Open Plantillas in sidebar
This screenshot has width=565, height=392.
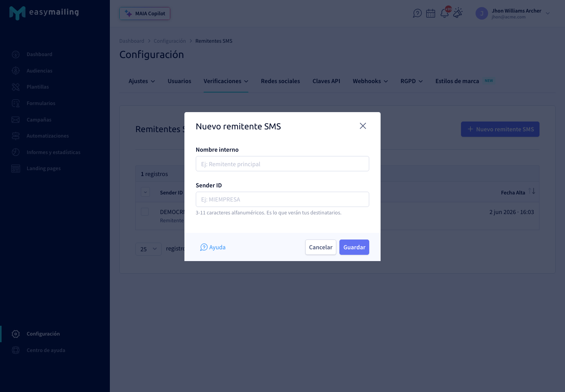(x=38, y=87)
